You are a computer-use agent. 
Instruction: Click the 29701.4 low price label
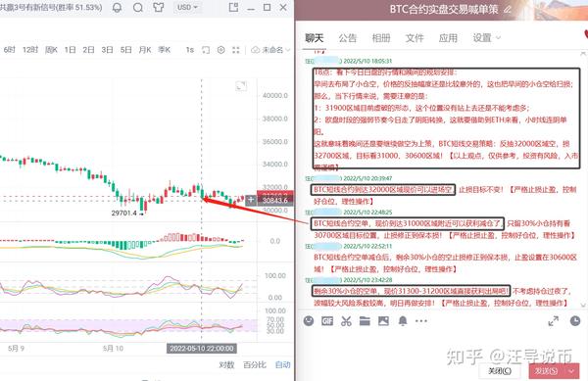[x=123, y=213]
